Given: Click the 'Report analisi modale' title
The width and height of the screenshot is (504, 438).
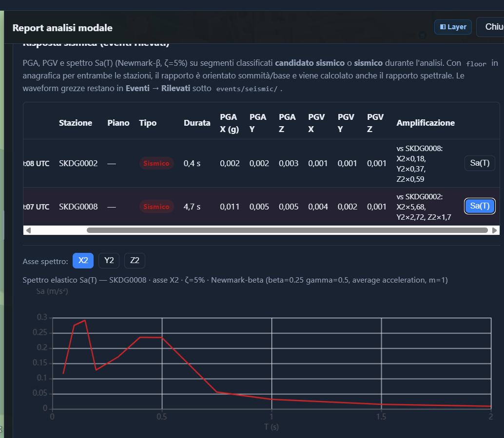Looking at the screenshot, I should point(62,28).
